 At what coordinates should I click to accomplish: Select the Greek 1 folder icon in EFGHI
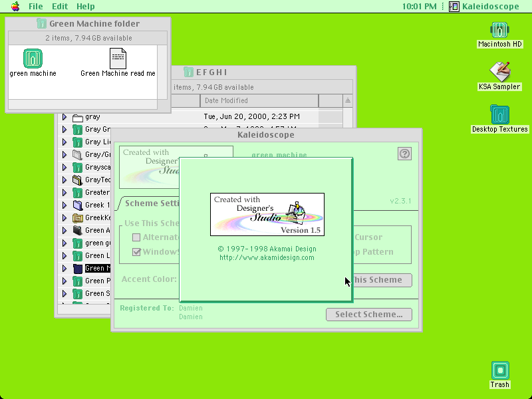[x=78, y=205]
